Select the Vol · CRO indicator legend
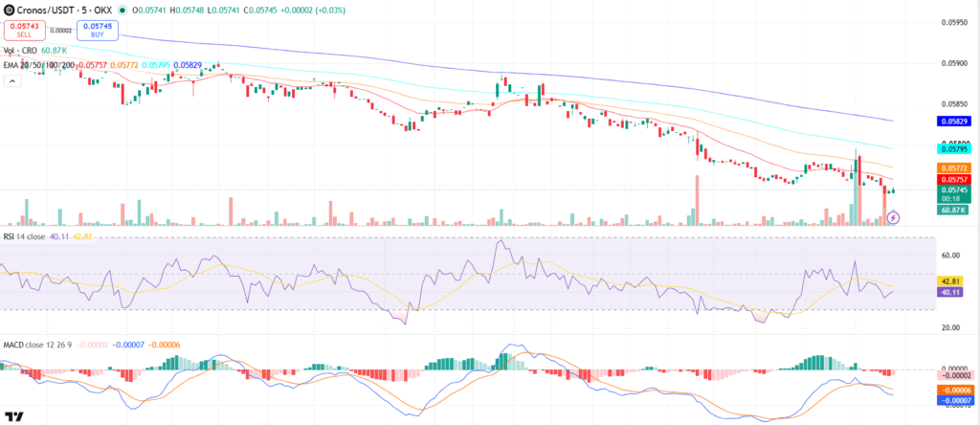This screenshot has width=980, height=425. 22,49
